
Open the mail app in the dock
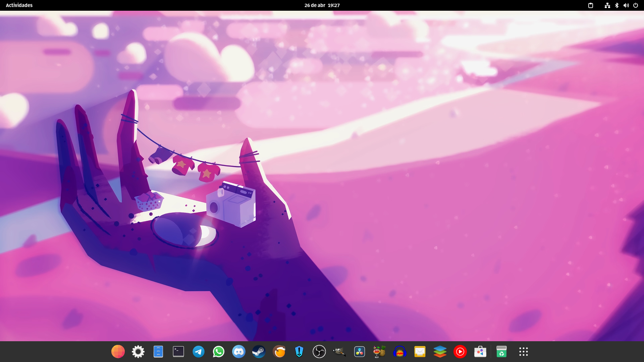[420, 352]
